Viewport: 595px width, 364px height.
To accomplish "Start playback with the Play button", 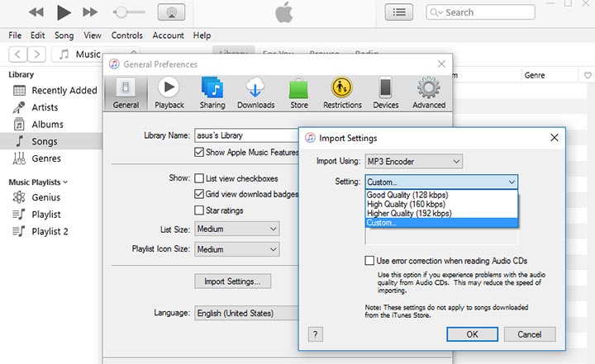I will 64,12.
